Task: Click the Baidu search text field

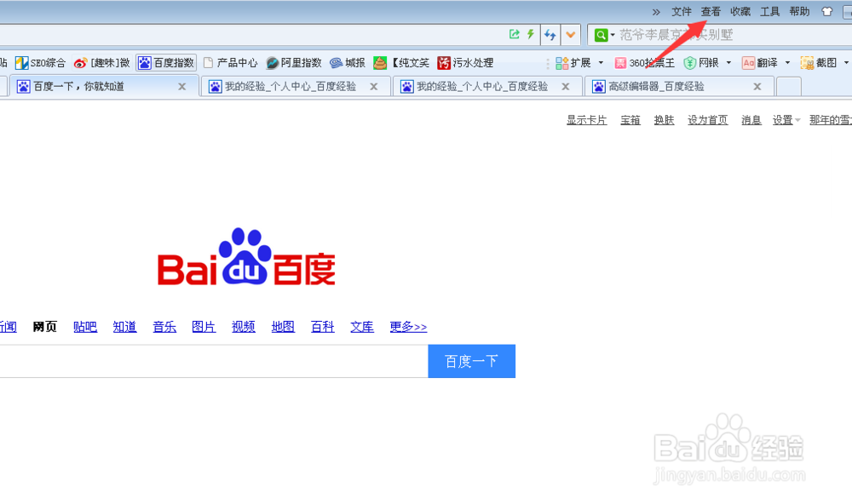Action: point(214,361)
